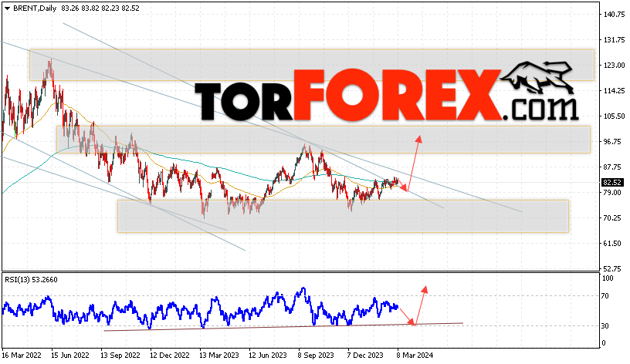
Task: Click the 12 Dec 2022 date label
Action: [x=170, y=356]
